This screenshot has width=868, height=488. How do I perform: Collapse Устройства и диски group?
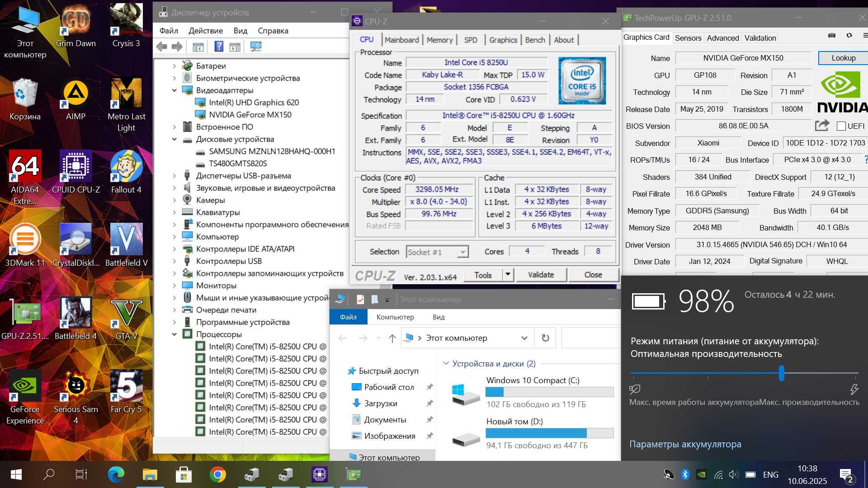[x=446, y=364]
